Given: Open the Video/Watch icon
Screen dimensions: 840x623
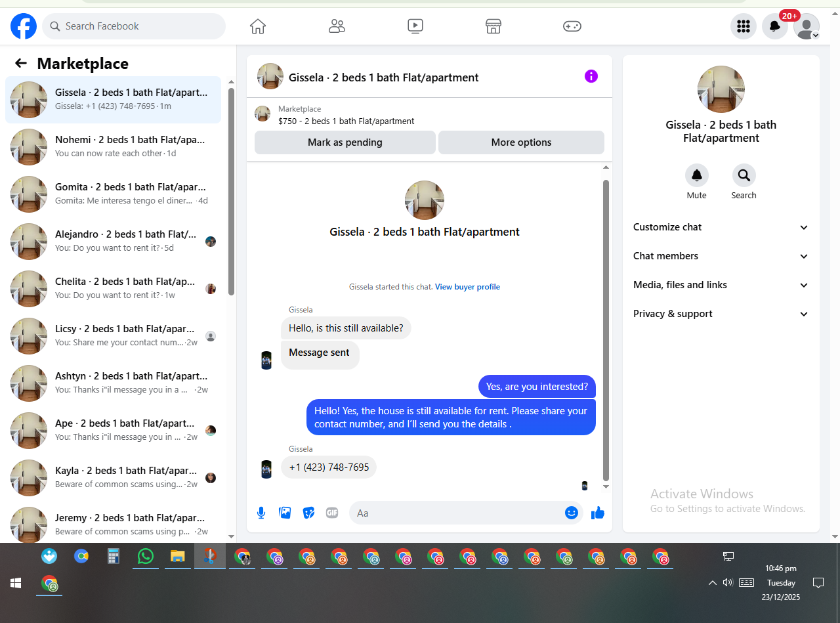Looking at the screenshot, I should [415, 26].
